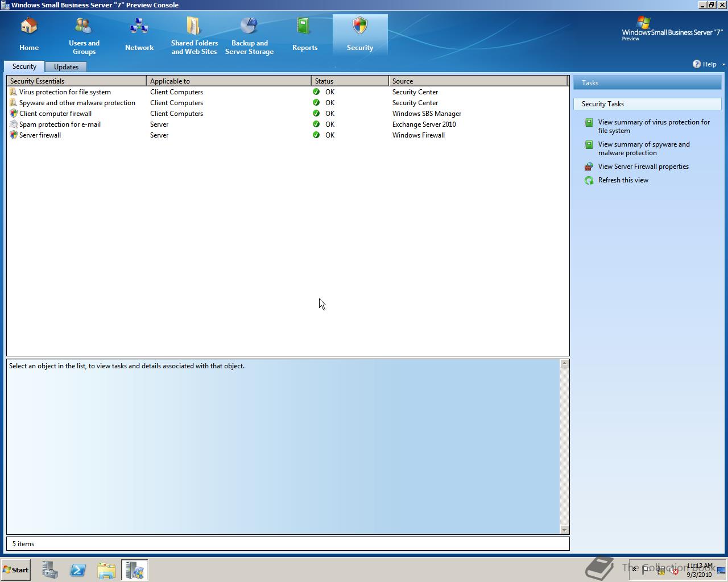
Task: Open Server Manager from taskbar
Action: coord(50,570)
